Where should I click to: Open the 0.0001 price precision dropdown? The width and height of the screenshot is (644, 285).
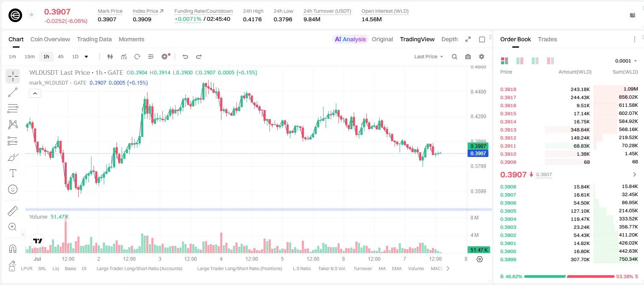(626, 61)
